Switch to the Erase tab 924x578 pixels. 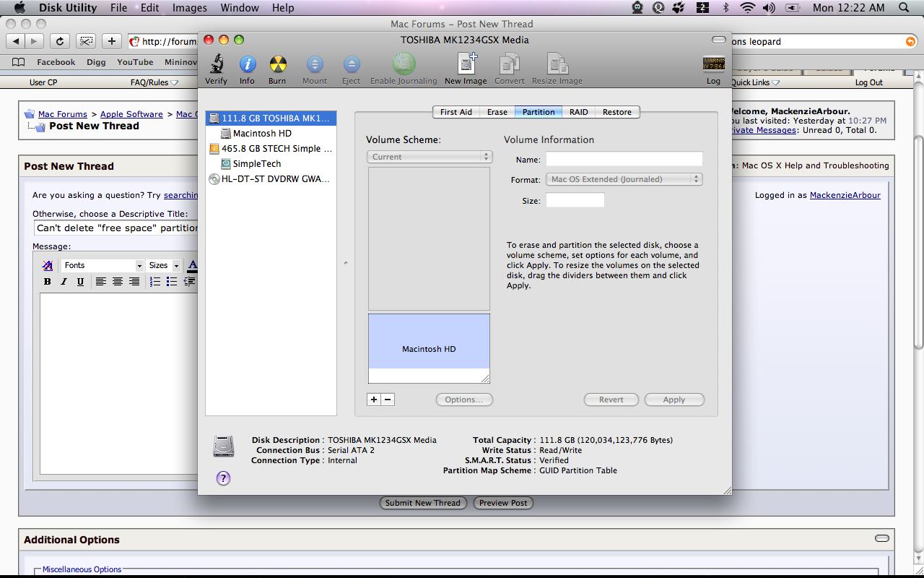497,112
